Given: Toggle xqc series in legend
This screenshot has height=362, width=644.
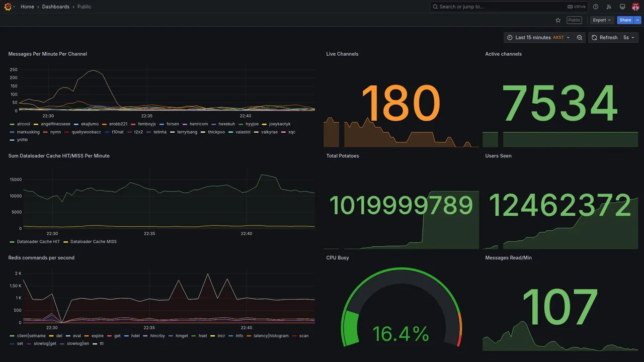Looking at the screenshot, I should click(x=292, y=132).
